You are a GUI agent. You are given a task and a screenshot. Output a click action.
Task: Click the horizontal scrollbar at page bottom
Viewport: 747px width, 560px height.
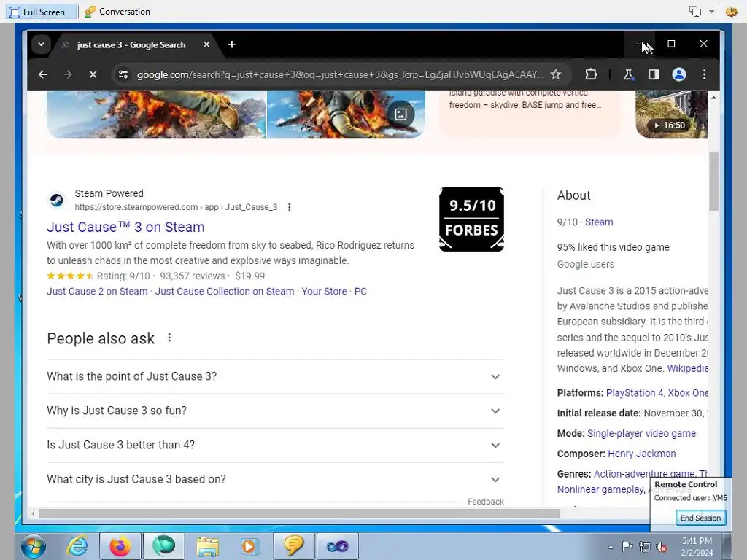[x=299, y=513]
